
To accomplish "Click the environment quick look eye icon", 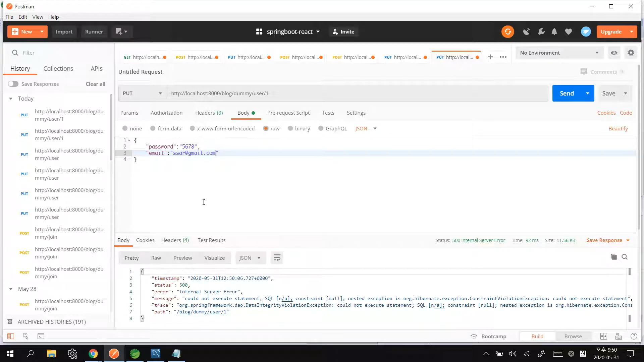I will coord(614,53).
